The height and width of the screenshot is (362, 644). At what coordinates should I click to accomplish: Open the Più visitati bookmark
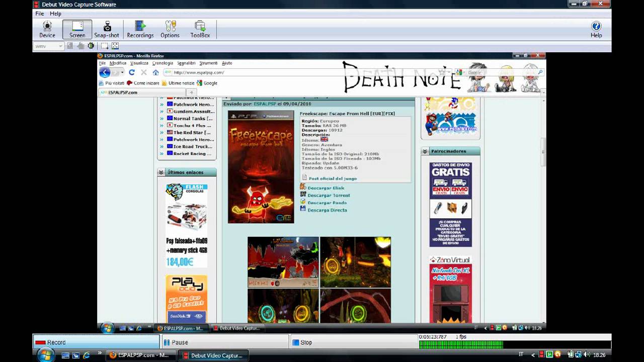[x=112, y=83]
